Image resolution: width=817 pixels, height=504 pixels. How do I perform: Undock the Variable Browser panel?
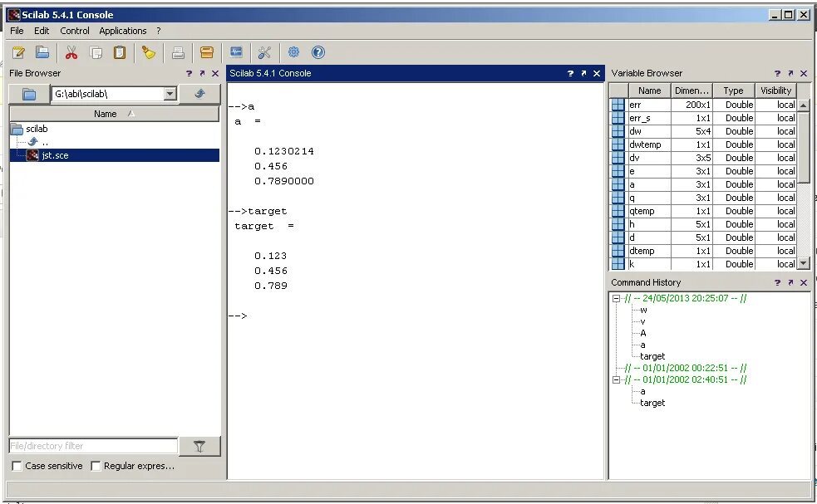[790, 73]
